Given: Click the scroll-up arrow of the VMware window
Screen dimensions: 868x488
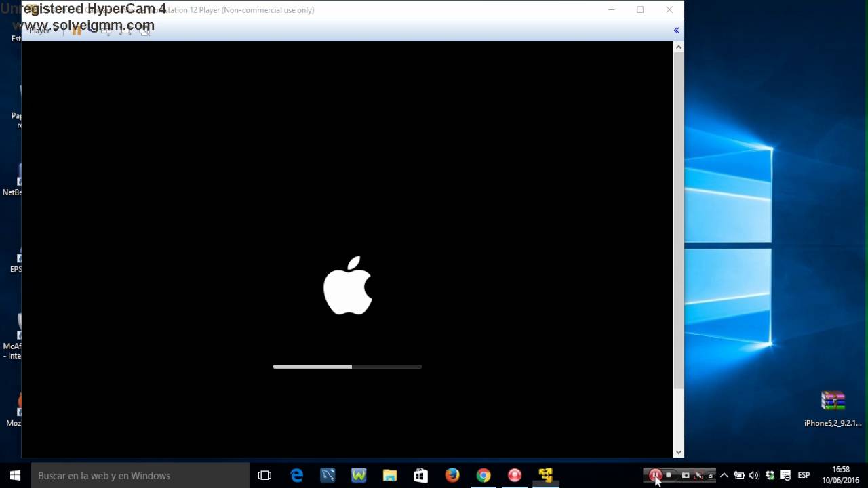Looking at the screenshot, I should pyautogui.click(x=678, y=47).
